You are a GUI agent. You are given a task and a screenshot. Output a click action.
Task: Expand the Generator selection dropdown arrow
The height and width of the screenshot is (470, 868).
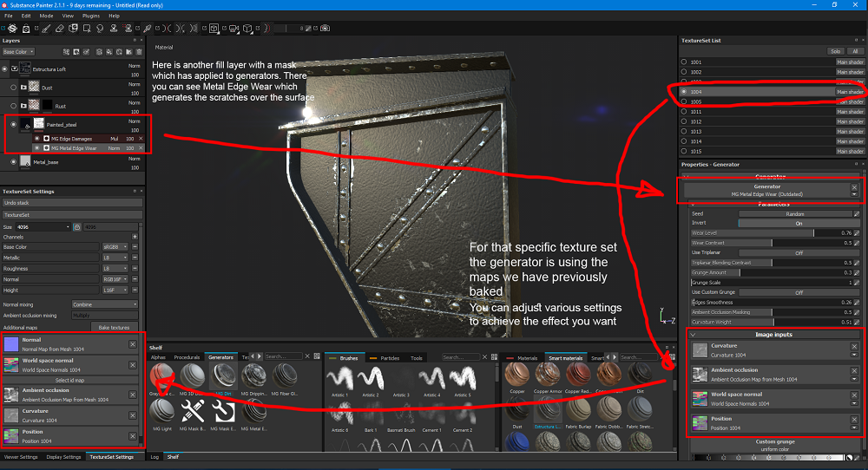(854, 194)
